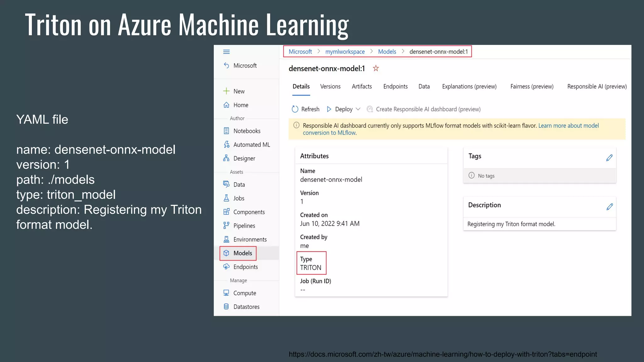644x362 pixels.
Task: Click the Notebooks icon
Action: [226, 131]
